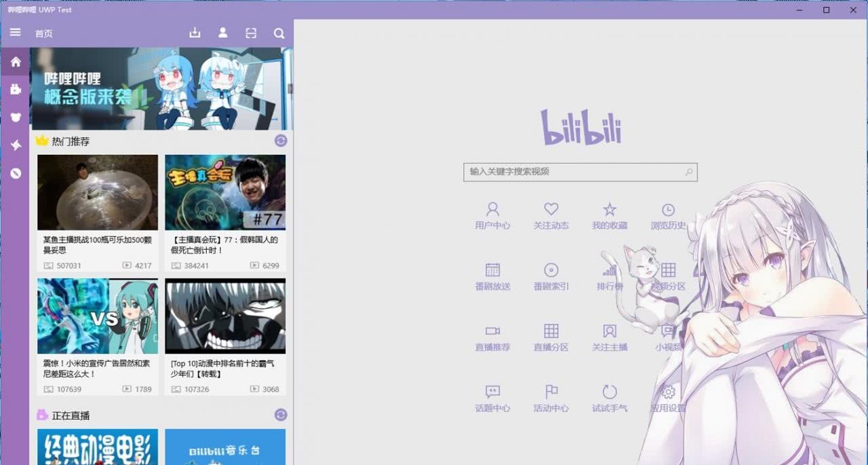Open the hamburger navigation menu
The image size is (868, 465).
click(x=15, y=33)
